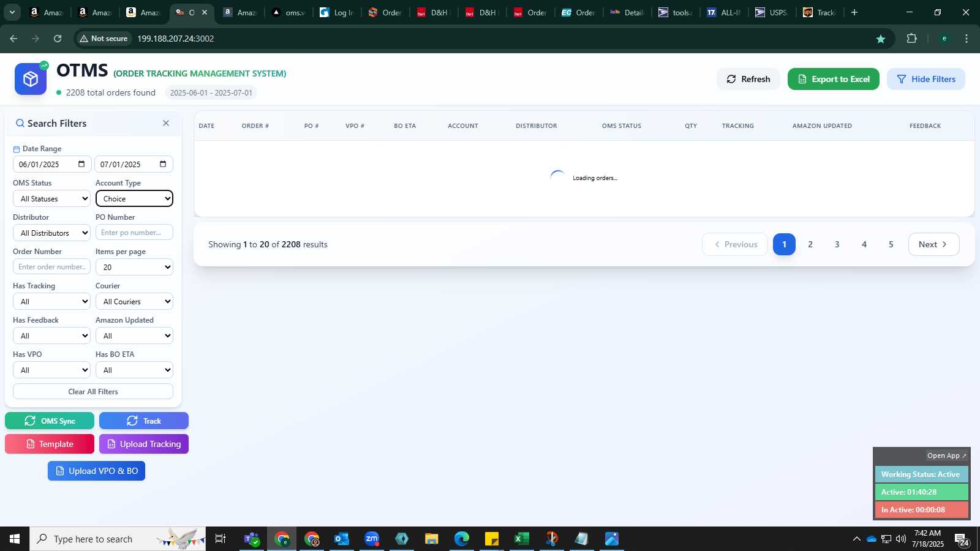Open the Has Tracking dropdown

[51, 301]
